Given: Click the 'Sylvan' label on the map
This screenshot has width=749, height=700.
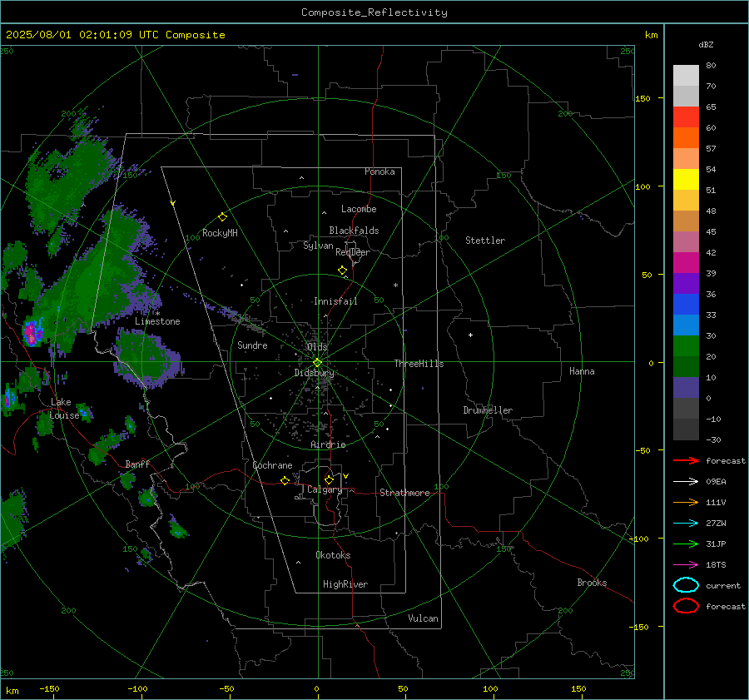Looking at the screenshot, I should pos(318,246).
